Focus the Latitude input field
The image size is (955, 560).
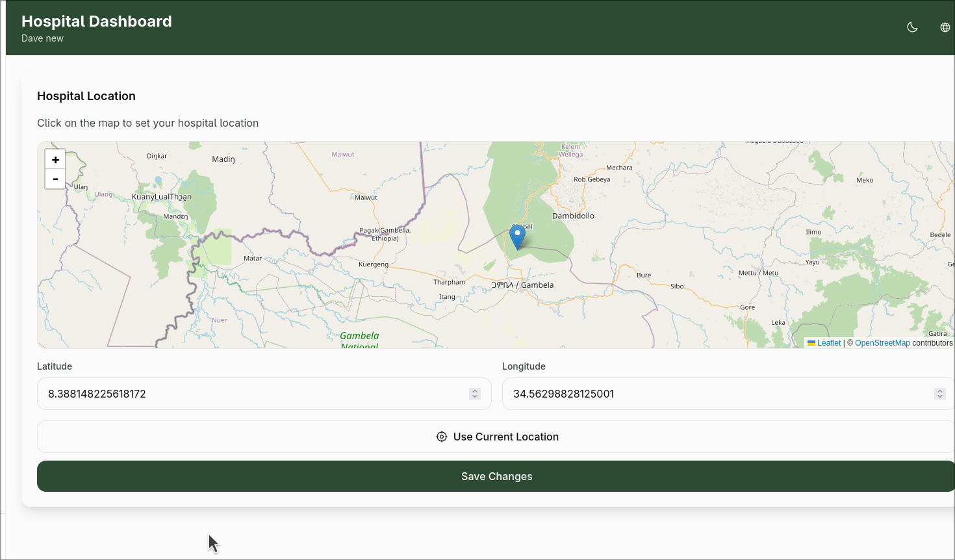253,394
